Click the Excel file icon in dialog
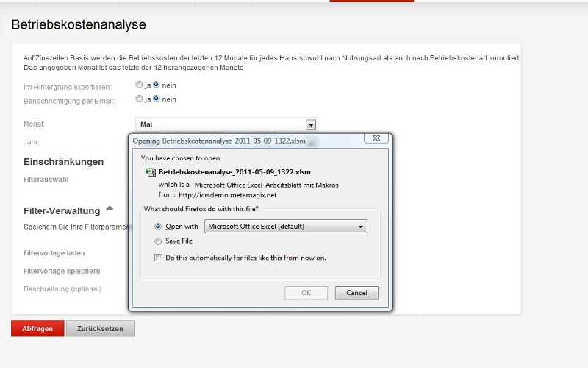This screenshot has height=368, width=588. [151, 172]
